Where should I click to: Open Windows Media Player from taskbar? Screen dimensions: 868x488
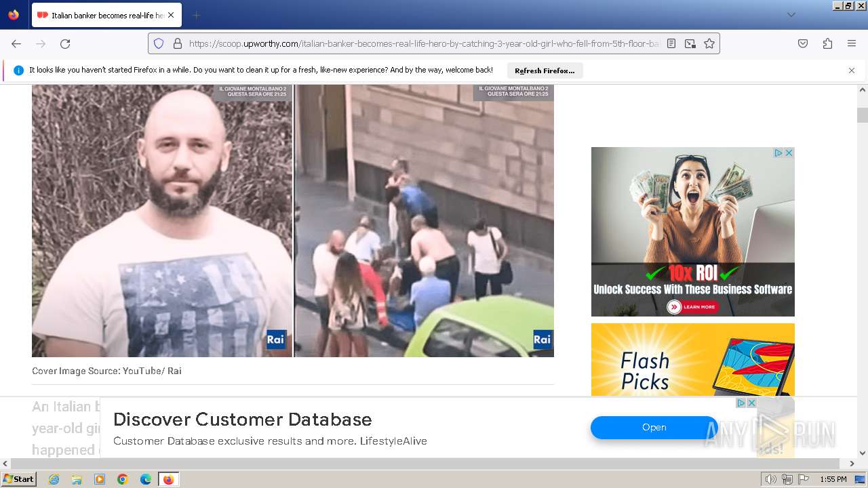[100, 479]
